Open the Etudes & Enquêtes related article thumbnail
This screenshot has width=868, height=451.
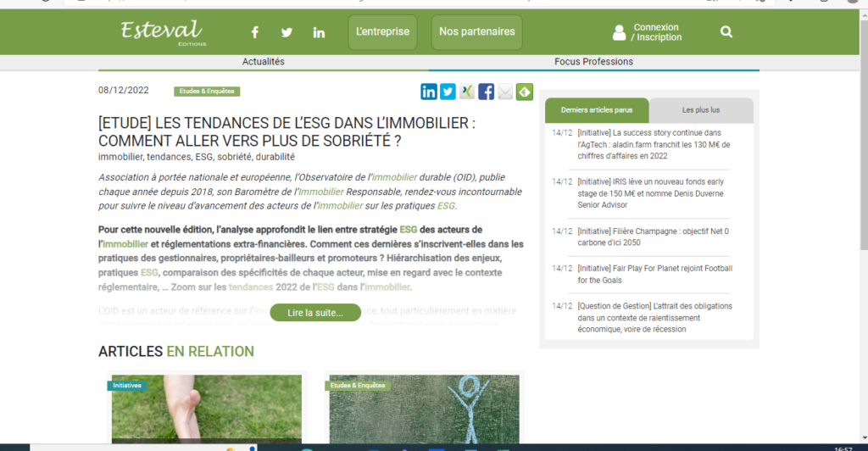pyautogui.click(x=425, y=409)
